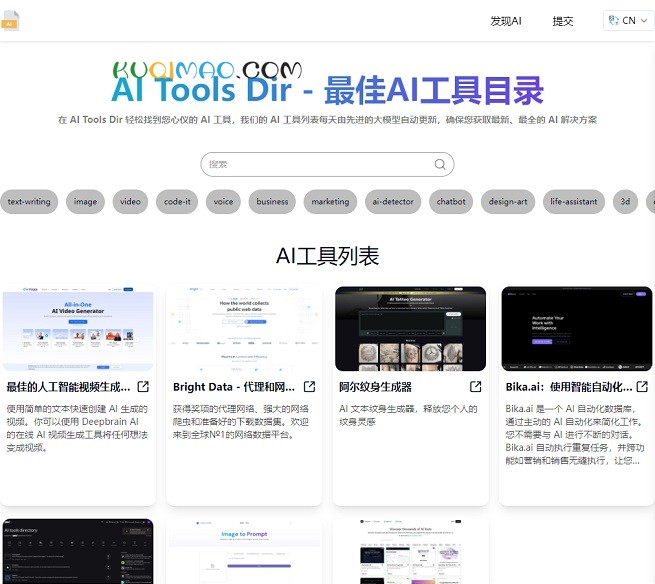Select the ai-detector category tag
This screenshot has height=584, width=655.
393,201
